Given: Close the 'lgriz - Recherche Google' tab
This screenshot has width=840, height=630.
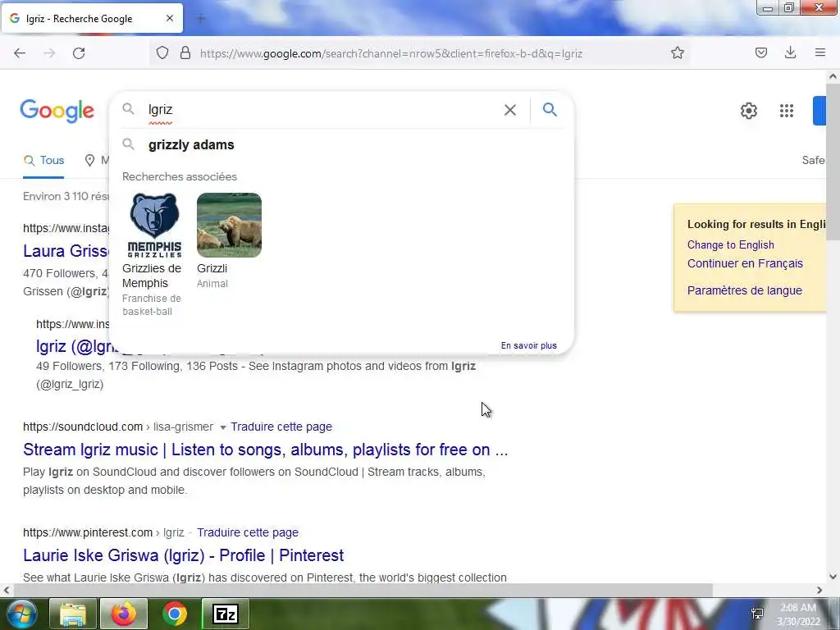Looking at the screenshot, I should point(169,18).
